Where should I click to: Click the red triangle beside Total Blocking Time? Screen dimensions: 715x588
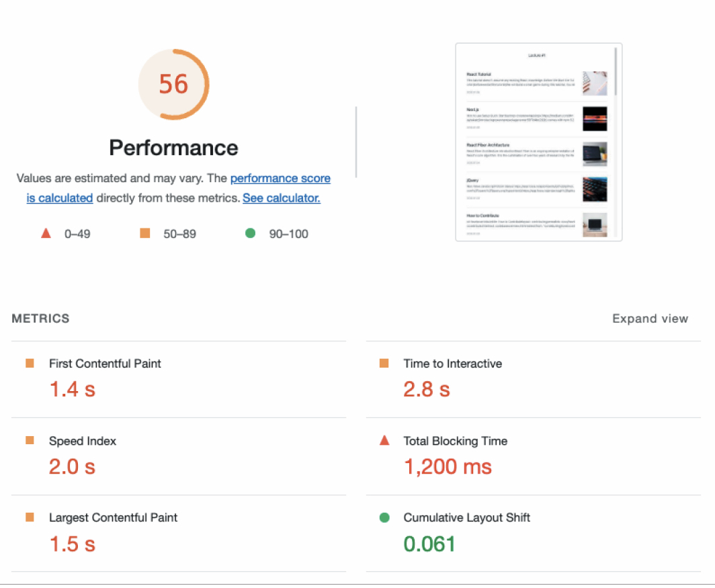coord(384,440)
